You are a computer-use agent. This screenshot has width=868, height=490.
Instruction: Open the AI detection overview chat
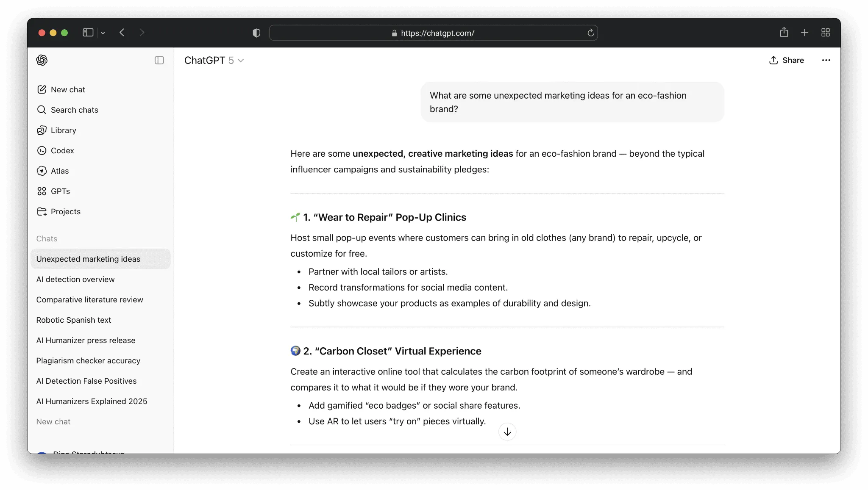(75, 280)
